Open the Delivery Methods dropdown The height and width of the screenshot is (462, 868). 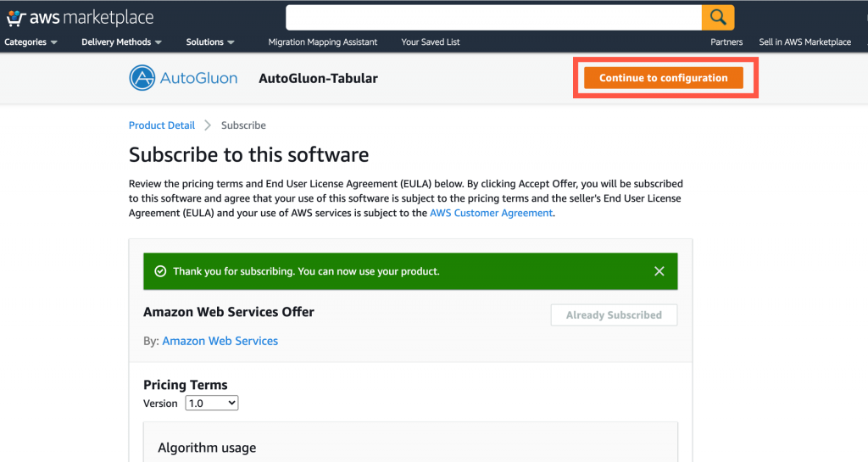pos(121,42)
